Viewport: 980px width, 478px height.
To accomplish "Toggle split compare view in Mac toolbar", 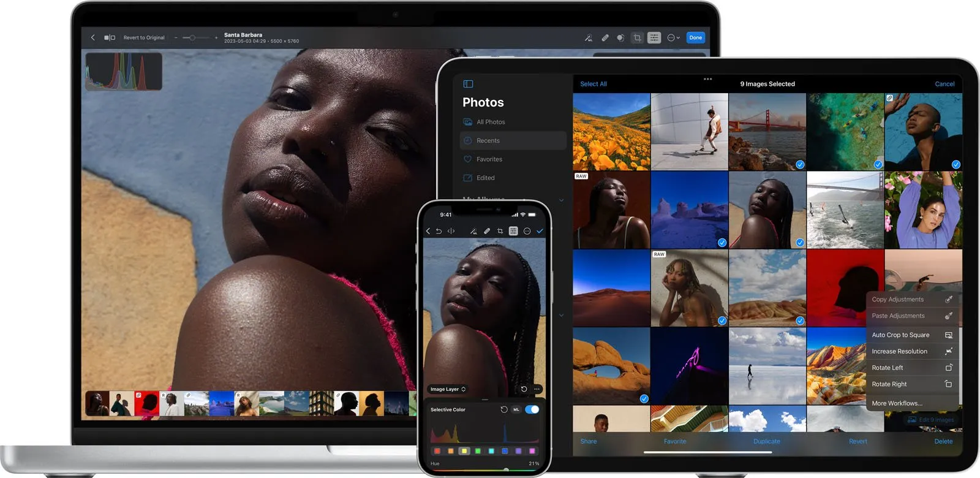I will pyautogui.click(x=110, y=37).
